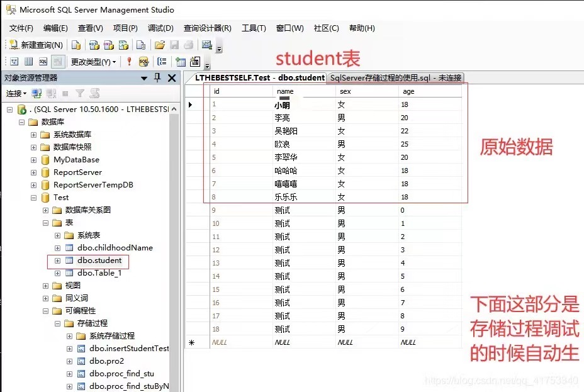Click the Disconnect server icon
This screenshot has height=392, width=584.
51,94
